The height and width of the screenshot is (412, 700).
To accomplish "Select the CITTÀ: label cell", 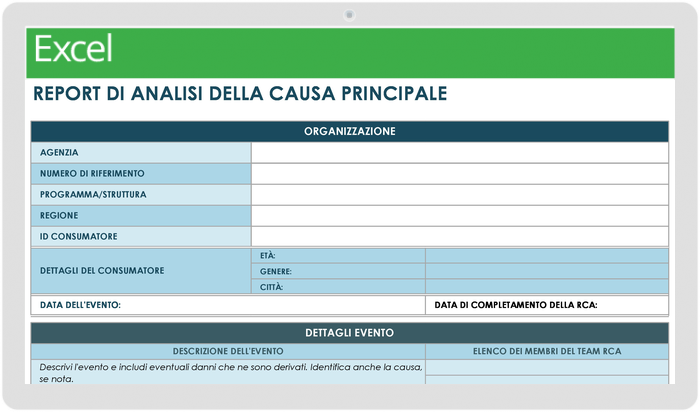I will pos(338,287).
